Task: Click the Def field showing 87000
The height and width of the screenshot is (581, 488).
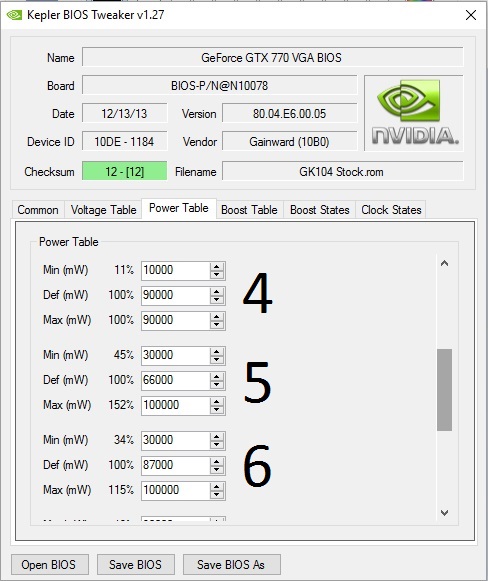Action: click(x=176, y=465)
